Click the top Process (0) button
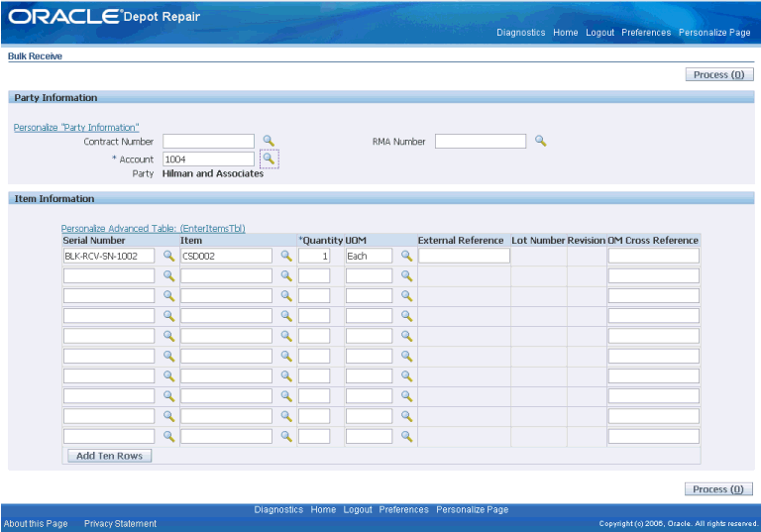Screen dimensions: 761x532 [x=718, y=74]
